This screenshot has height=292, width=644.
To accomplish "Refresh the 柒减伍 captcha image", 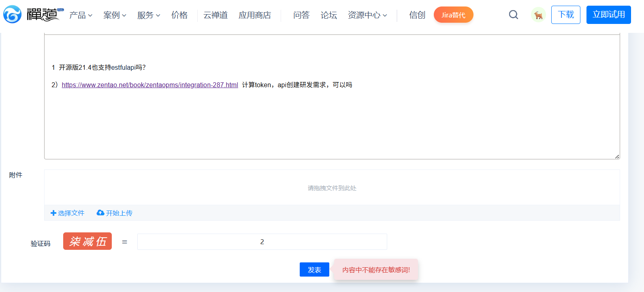I will click(87, 241).
